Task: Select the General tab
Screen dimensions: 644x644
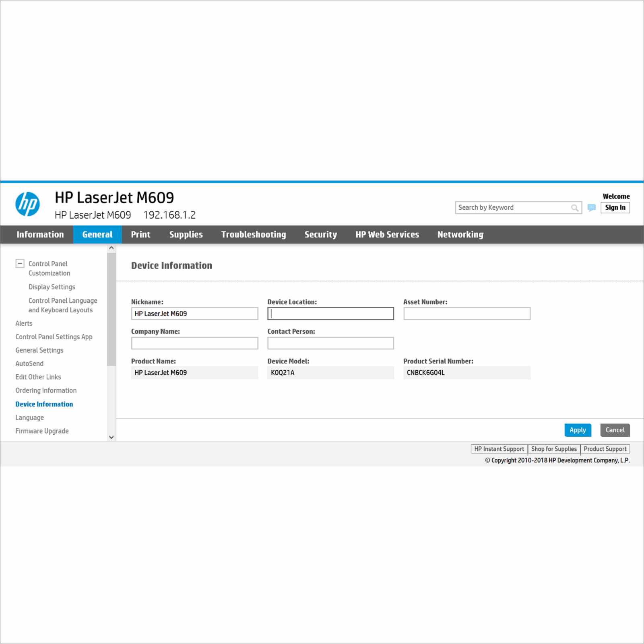Action: 97,234
